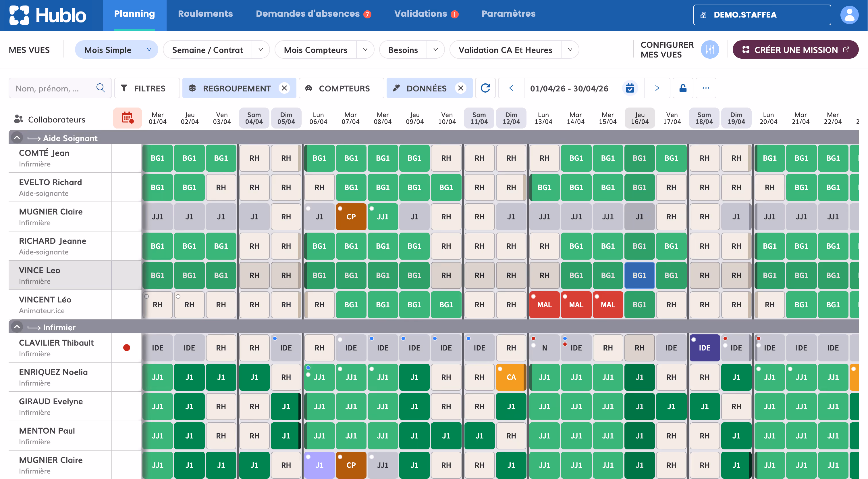Click the red alert dot for CLAVIER Thibault

coord(127,347)
